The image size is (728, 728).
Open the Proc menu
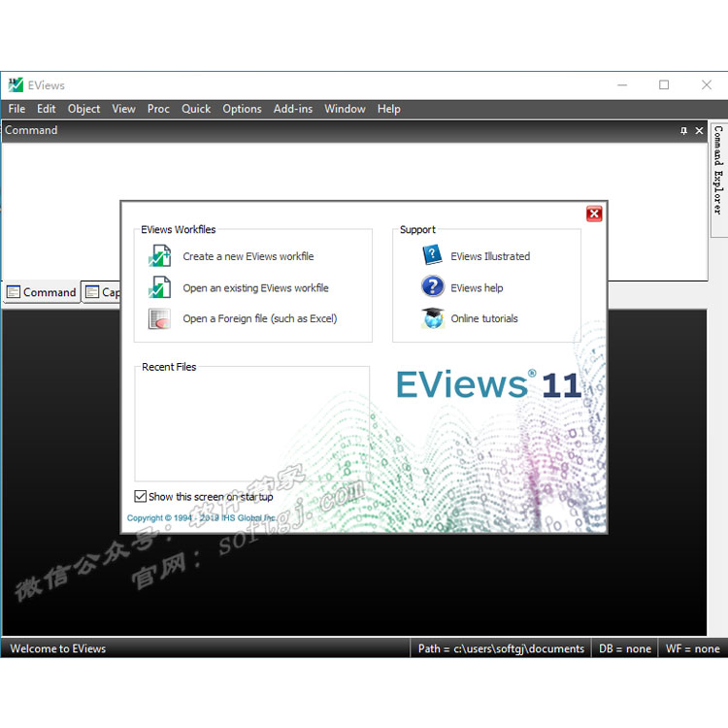coord(158,109)
